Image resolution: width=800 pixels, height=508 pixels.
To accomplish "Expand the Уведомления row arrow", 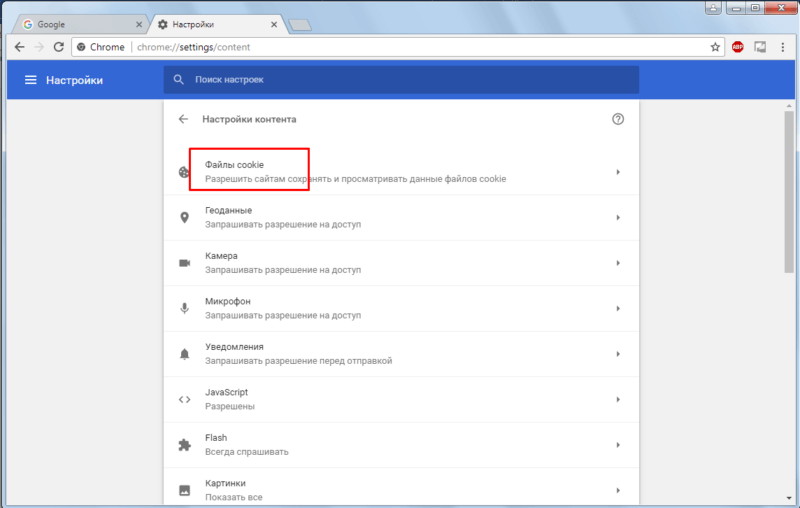I will point(618,353).
